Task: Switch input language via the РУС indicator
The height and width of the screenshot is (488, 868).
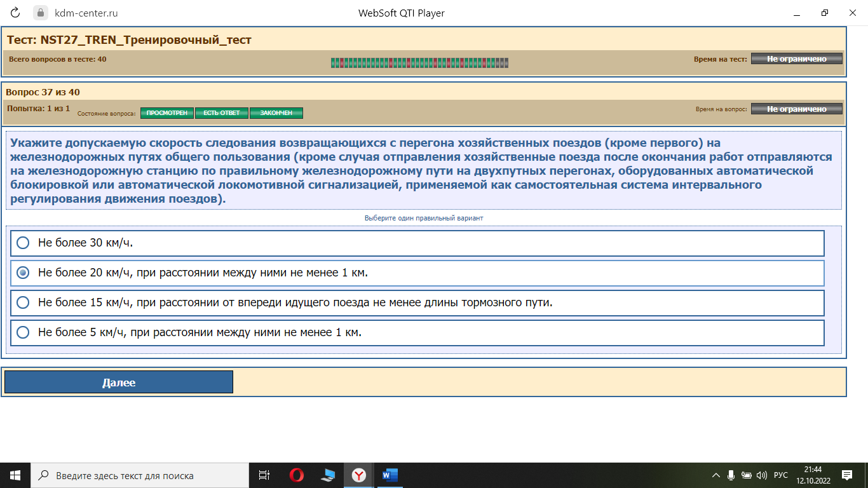Action: [780, 475]
